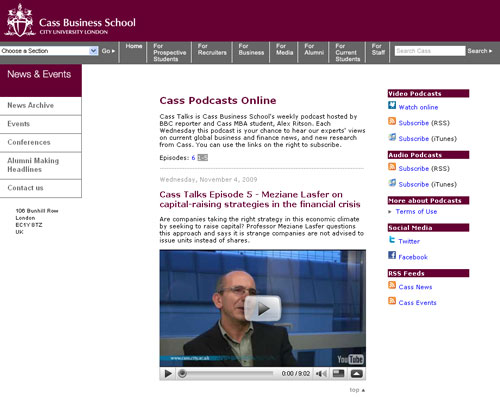Image resolution: width=500 pixels, height=397 pixels.
Task: Open Cass Talks Episode 5 title link
Action: tap(260, 199)
